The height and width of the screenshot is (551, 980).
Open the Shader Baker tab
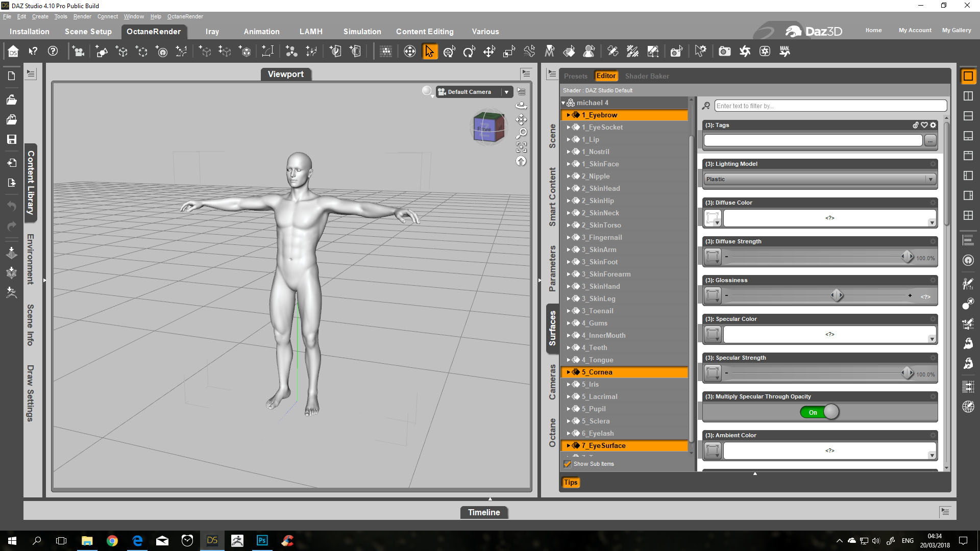coord(647,76)
